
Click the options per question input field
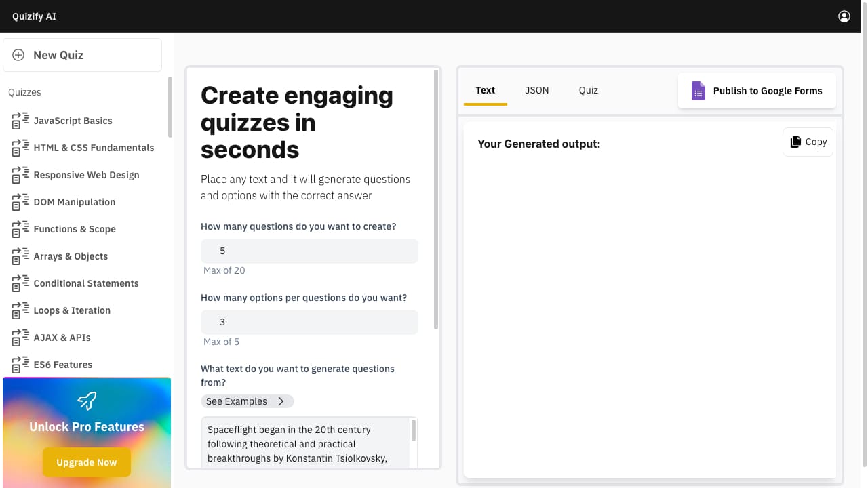(x=309, y=322)
